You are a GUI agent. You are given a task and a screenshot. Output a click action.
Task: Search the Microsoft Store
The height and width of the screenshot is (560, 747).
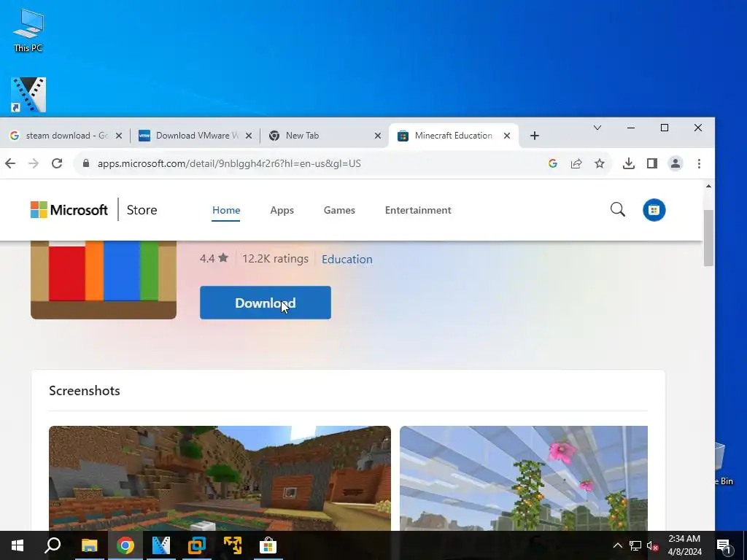[617, 209]
